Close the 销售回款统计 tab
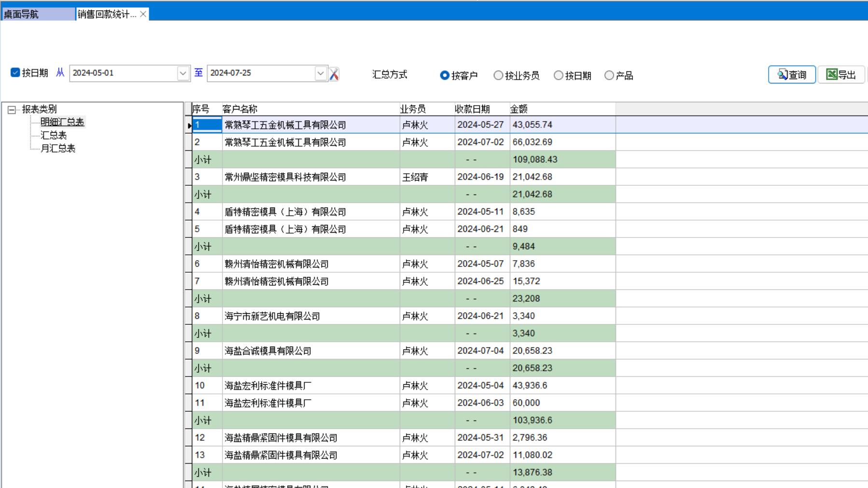This screenshot has width=868, height=488. pyautogui.click(x=143, y=14)
